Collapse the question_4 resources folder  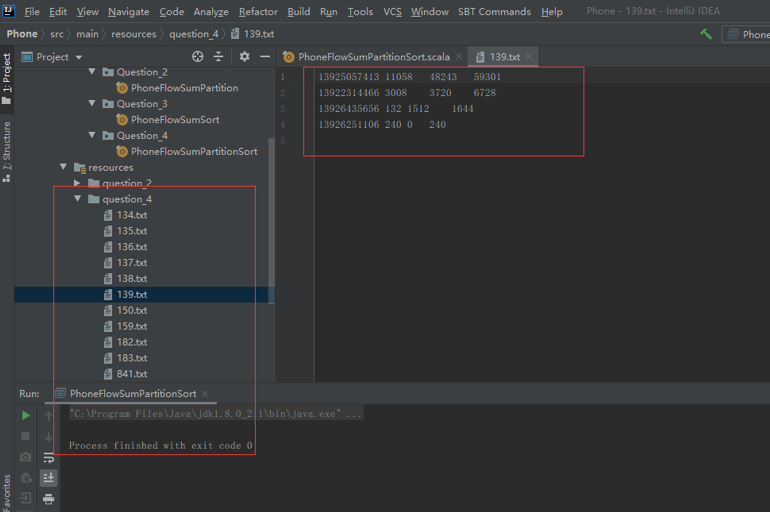point(78,199)
